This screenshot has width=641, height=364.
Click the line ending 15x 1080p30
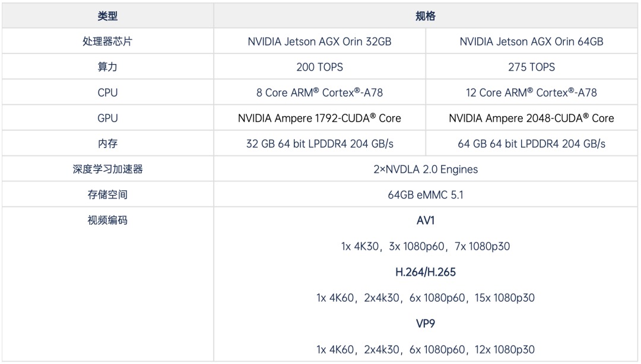tap(425, 298)
